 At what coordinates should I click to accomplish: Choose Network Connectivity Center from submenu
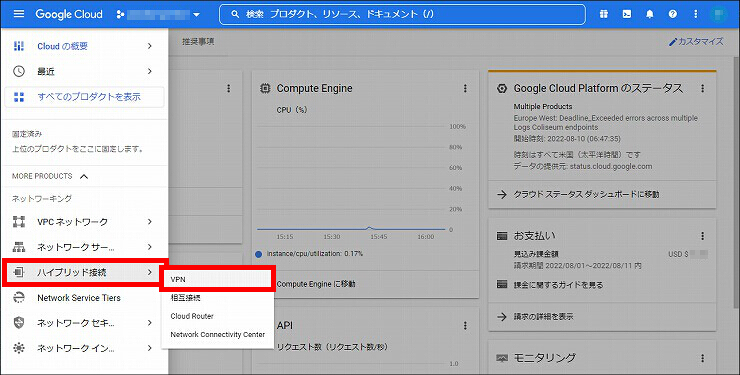coord(218,334)
